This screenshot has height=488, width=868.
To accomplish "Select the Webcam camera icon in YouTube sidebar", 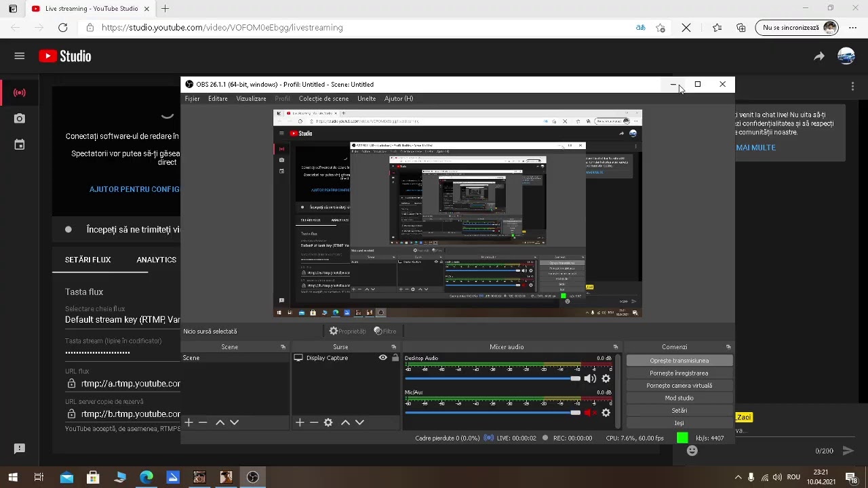I will point(20,119).
